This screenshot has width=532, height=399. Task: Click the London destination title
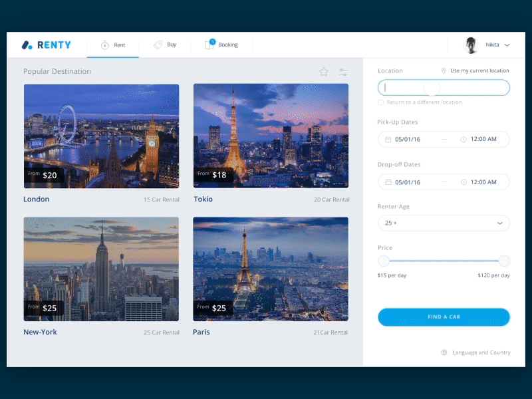click(37, 199)
